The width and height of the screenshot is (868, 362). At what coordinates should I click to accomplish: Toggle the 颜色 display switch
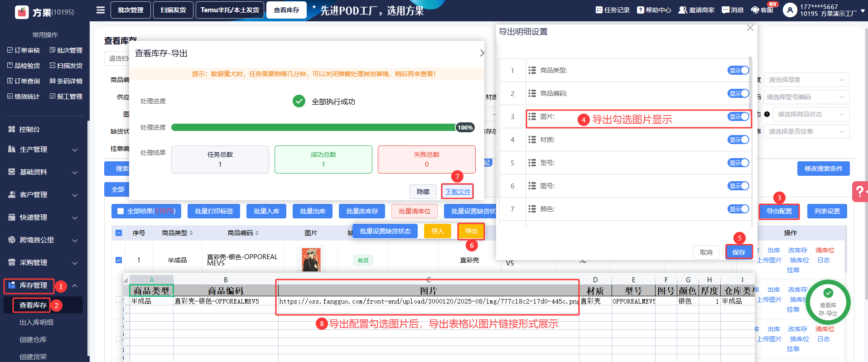click(738, 209)
